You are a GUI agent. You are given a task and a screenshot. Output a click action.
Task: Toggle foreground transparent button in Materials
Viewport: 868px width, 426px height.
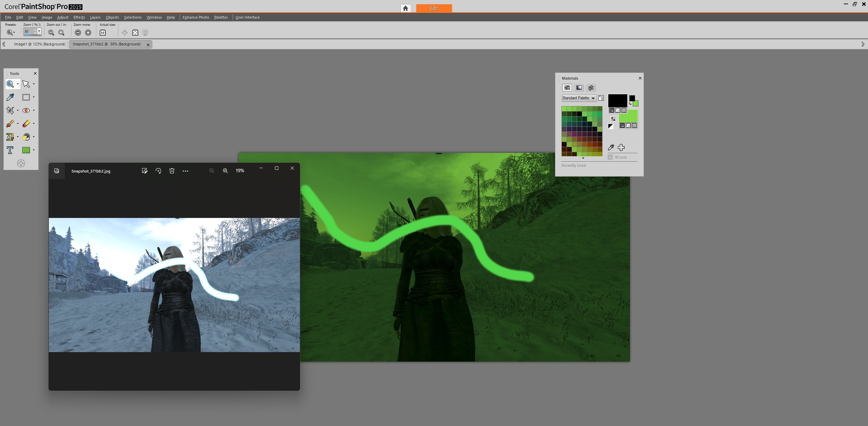tap(624, 110)
